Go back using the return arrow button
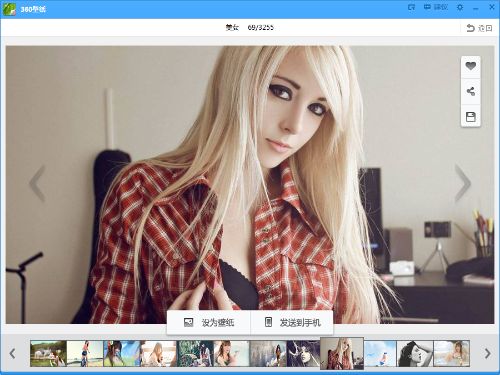Viewport: 500px width, 375px height. 479,28
